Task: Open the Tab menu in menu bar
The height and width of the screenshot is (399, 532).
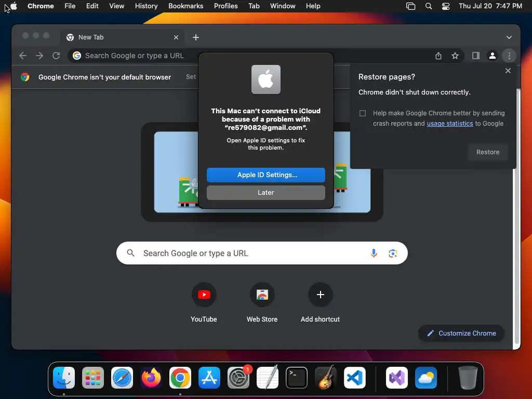Action: pyautogui.click(x=254, y=6)
